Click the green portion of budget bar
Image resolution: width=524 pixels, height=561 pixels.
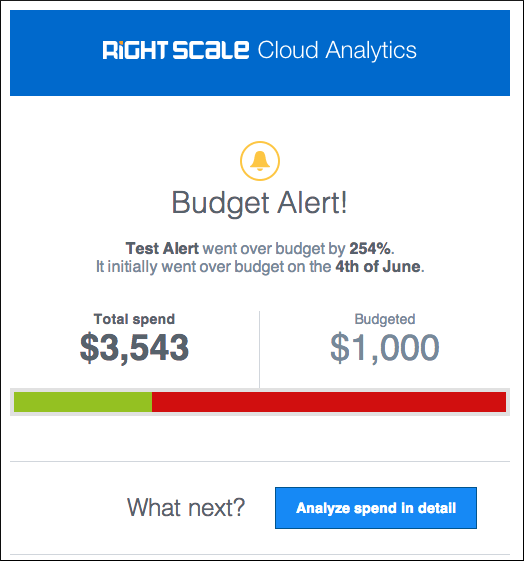coord(83,402)
